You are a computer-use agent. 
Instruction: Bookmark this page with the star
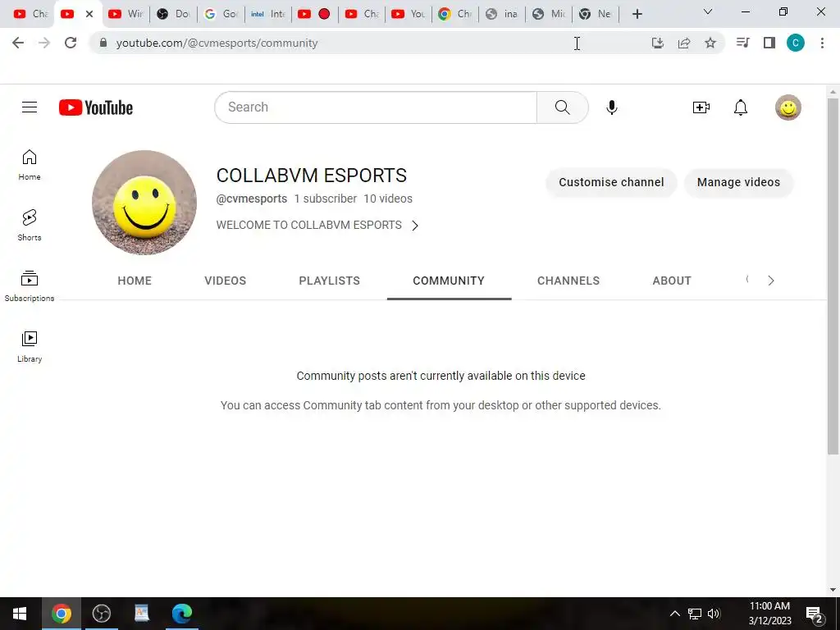(x=710, y=43)
